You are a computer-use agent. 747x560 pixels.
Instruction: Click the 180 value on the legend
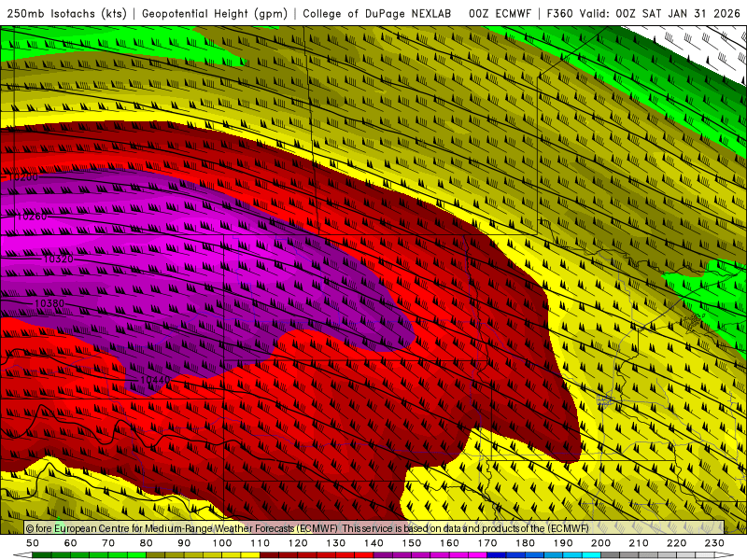click(x=525, y=543)
